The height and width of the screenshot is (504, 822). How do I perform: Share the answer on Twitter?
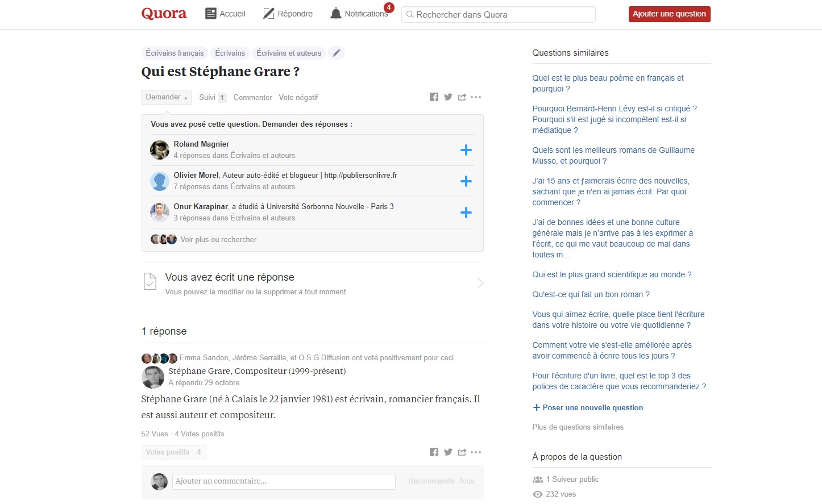[x=448, y=452]
